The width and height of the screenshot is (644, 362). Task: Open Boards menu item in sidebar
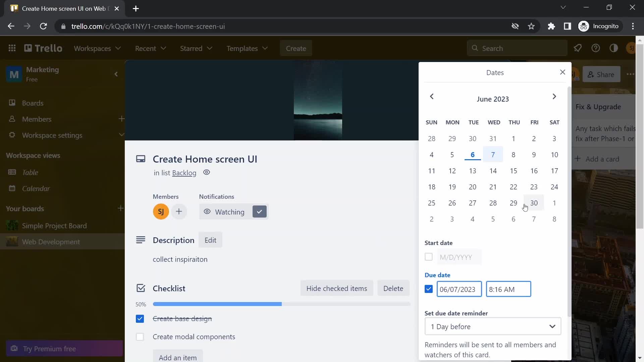[33, 103]
